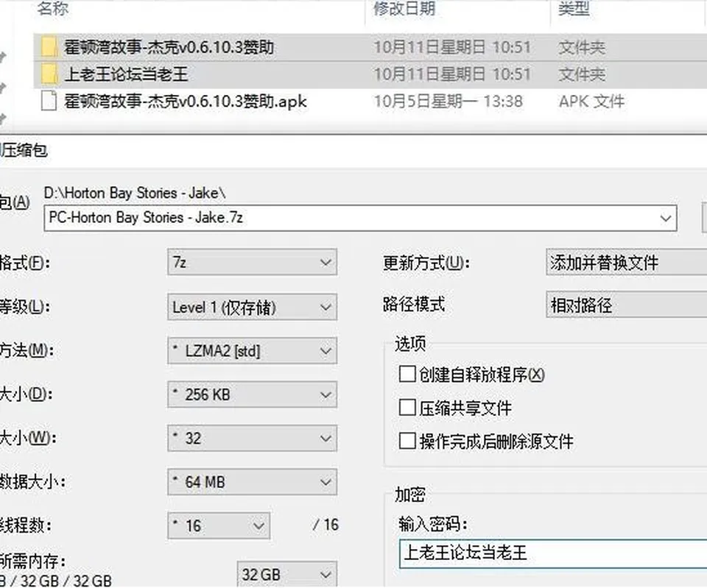
Task: Open the 相对路径 path mode dropdown
Action: pos(626,305)
